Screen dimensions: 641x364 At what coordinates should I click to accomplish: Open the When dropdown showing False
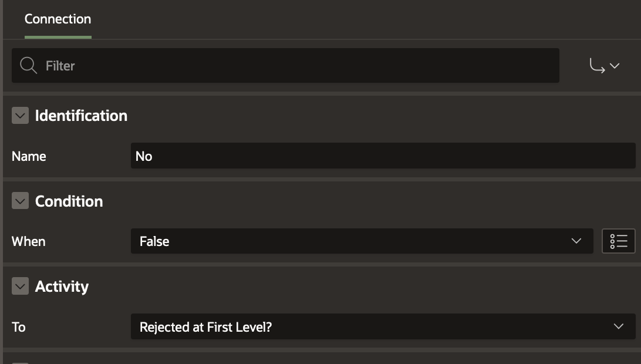coord(352,241)
